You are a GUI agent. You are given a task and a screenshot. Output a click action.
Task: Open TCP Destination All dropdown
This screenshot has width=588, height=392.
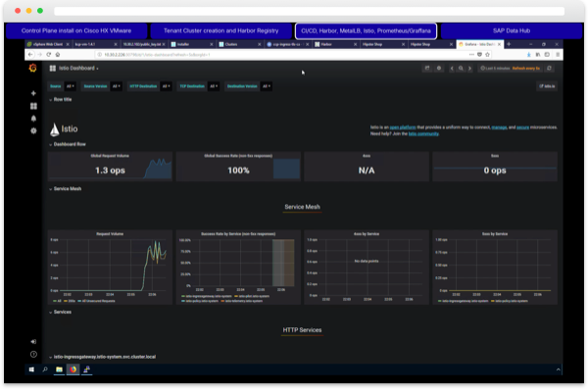[214, 86]
